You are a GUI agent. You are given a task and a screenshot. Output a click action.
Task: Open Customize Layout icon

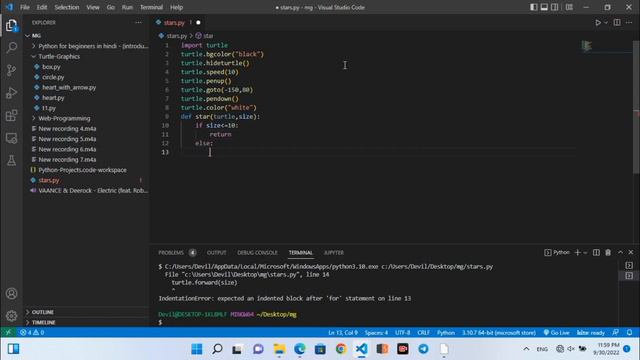pyautogui.click(x=569, y=7)
